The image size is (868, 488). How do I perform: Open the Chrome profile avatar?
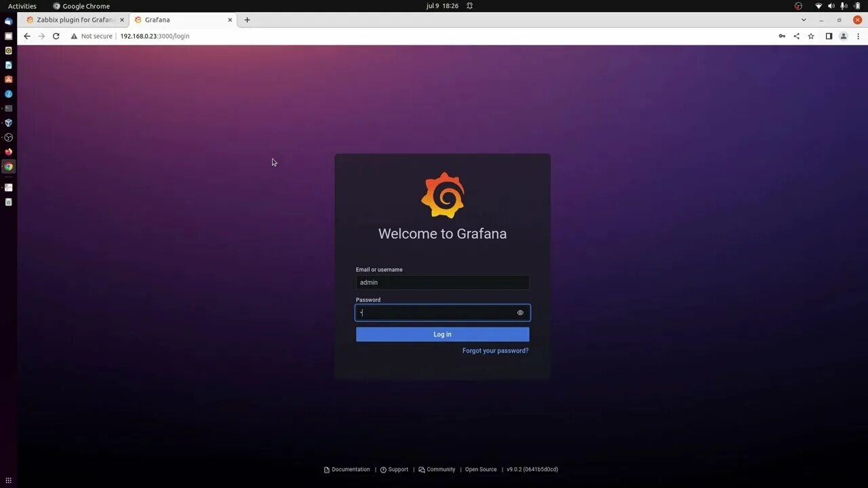coord(844,36)
